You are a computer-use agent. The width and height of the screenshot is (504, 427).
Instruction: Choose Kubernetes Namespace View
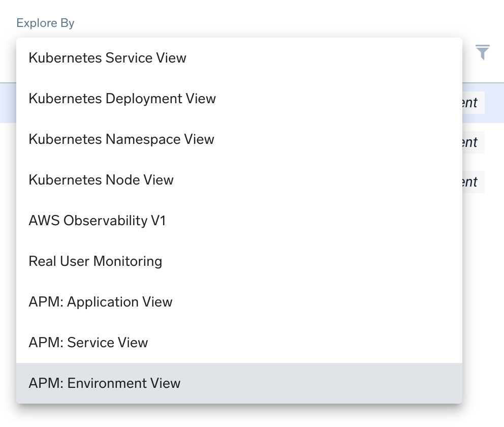121,139
